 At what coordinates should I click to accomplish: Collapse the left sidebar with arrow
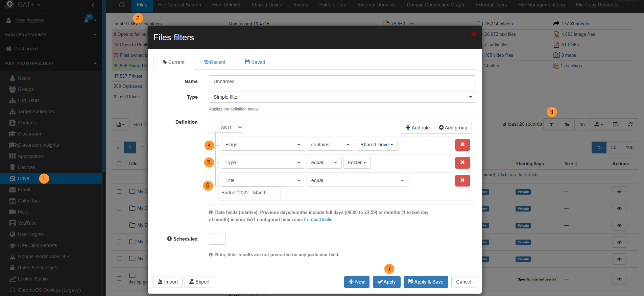93,5
